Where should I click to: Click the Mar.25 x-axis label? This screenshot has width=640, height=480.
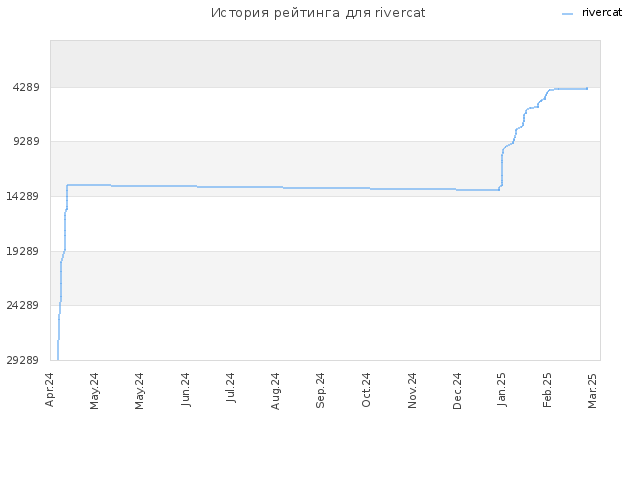[x=593, y=390]
